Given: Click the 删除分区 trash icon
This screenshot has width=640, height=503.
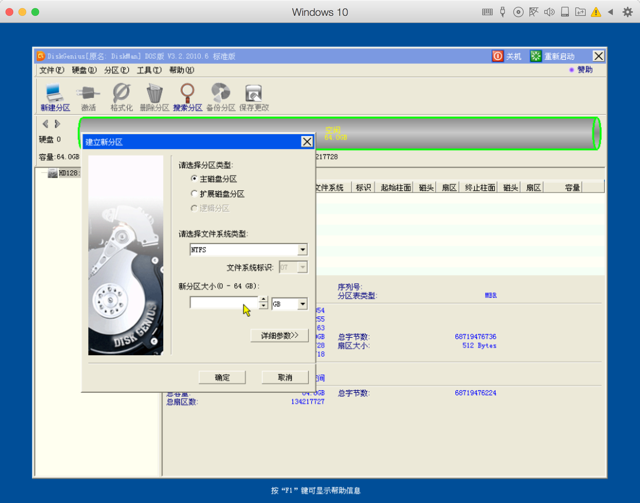Looking at the screenshot, I should 154,93.
